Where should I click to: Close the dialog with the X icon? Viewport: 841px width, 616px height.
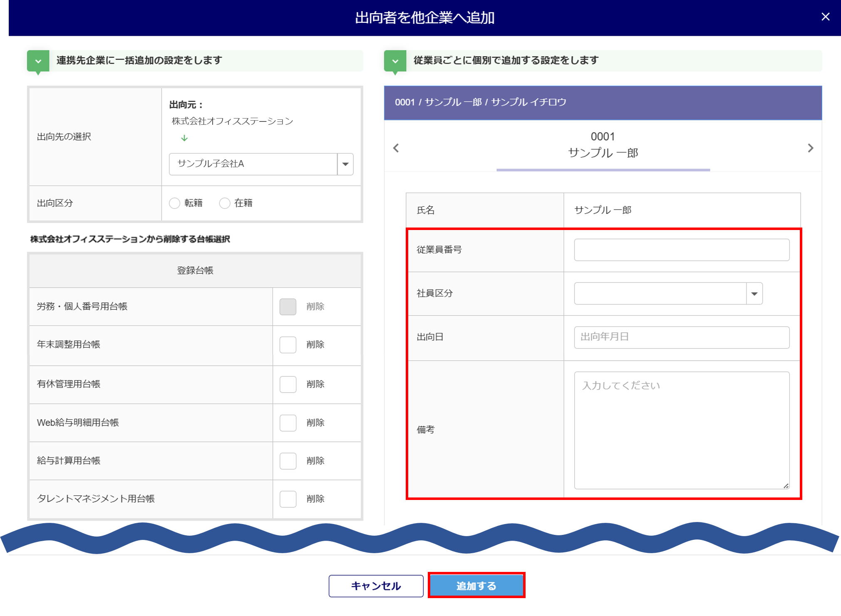coord(825,17)
